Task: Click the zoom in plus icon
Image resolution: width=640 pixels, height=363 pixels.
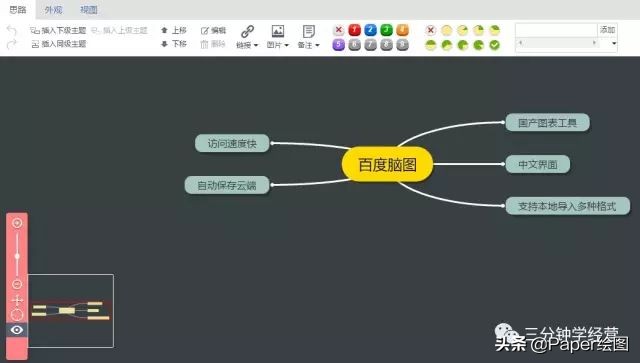Action: click(17, 223)
